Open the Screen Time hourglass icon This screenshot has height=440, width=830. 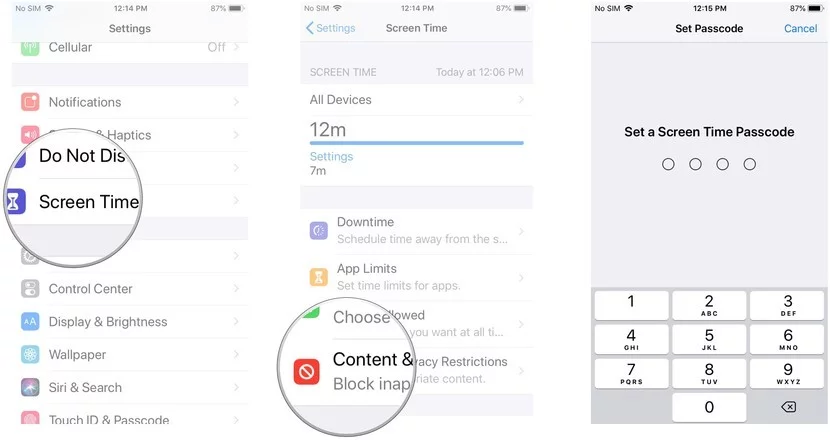tap(14, 202)
